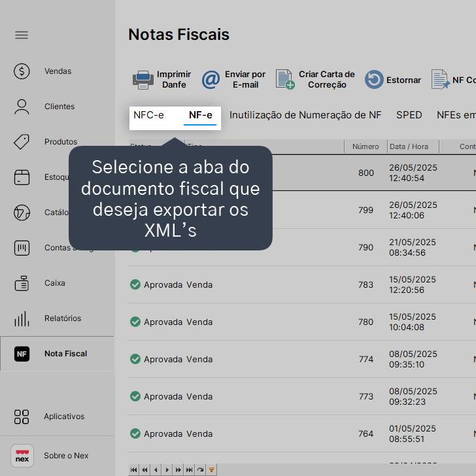
Task: Select the Aprovada row for invoice 773
Action: pyautogui.click(x=302, y=397)
